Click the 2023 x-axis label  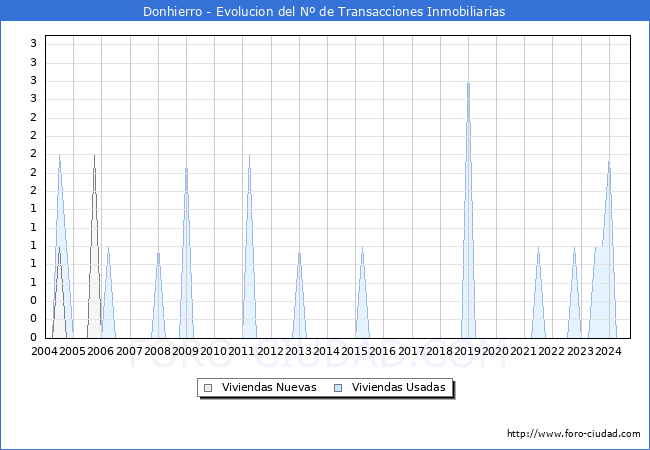pos(580,351)
